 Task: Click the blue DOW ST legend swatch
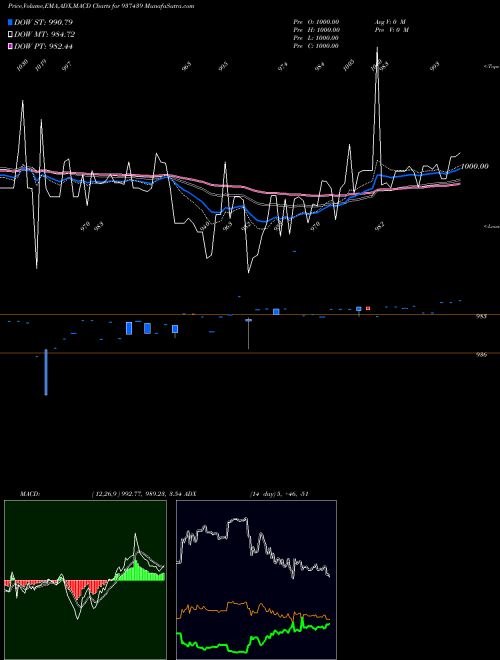pos(10,22)
